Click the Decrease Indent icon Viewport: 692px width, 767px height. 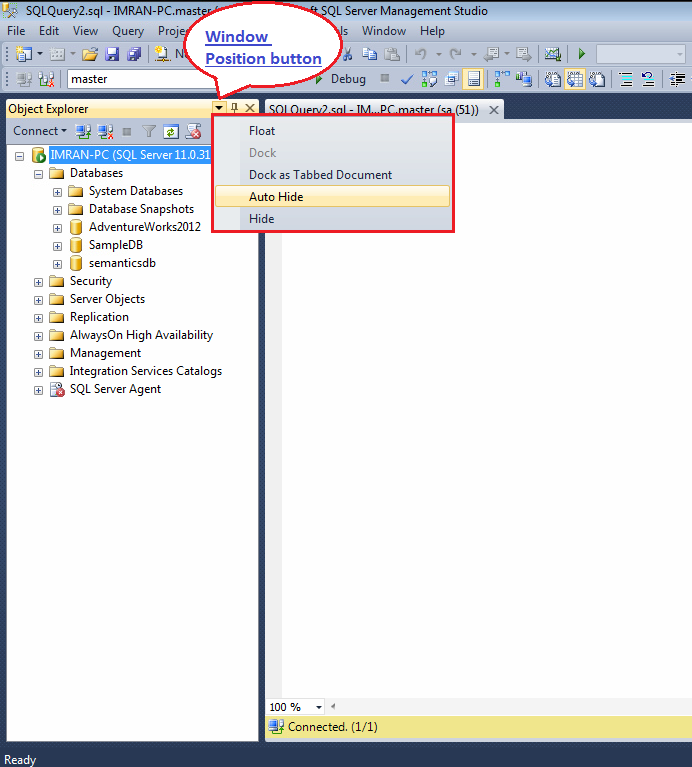pyautogui.click(x=677, y=79)
